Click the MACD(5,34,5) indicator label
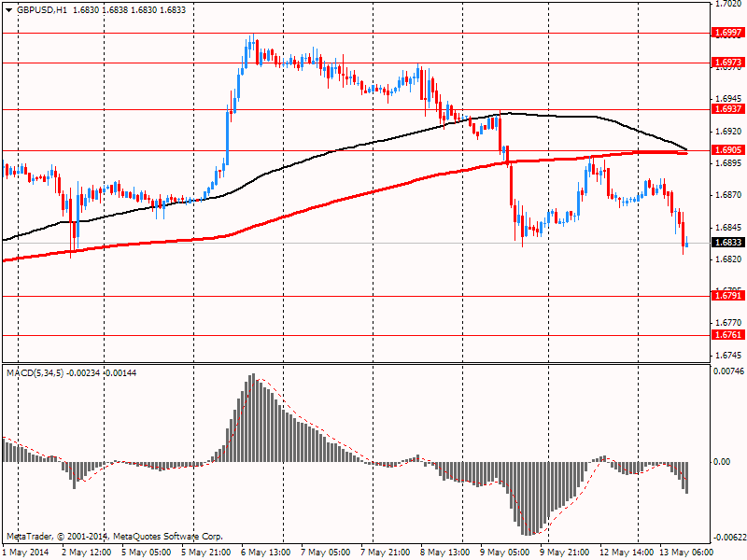This screenshot has height=560, width=747. click(x=35, y=372)
